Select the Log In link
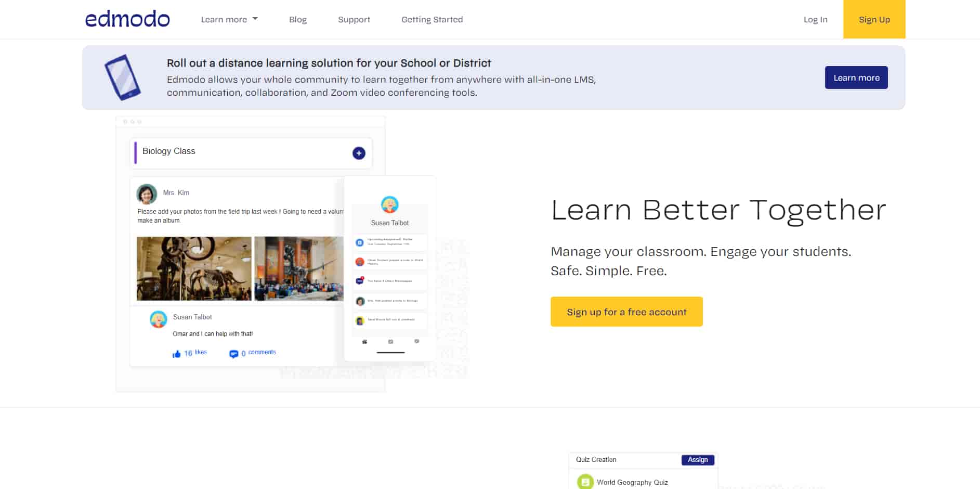The width and height of the screenshot is (980, 489). [x=815, y=19]
